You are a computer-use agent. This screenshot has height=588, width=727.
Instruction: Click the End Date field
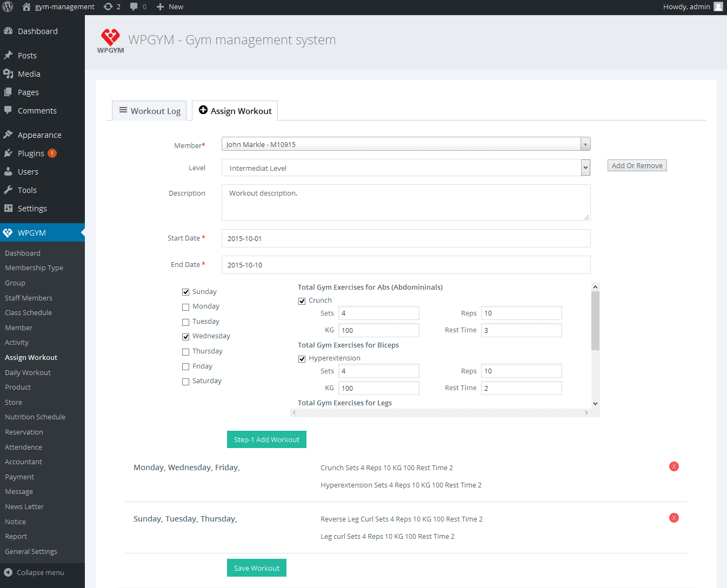406,265
